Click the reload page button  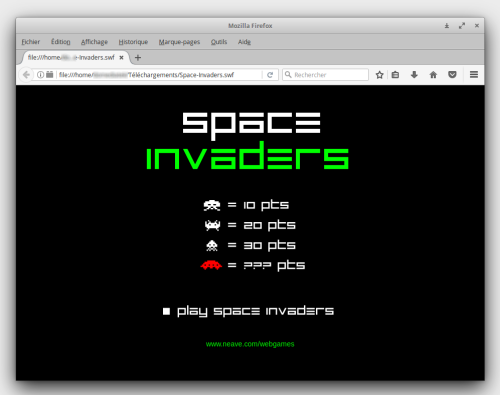(270, 75)
